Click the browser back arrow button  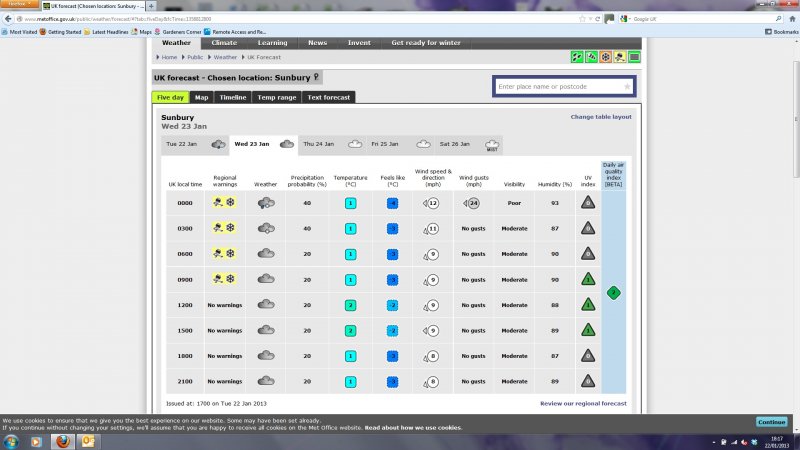[8, 19]
